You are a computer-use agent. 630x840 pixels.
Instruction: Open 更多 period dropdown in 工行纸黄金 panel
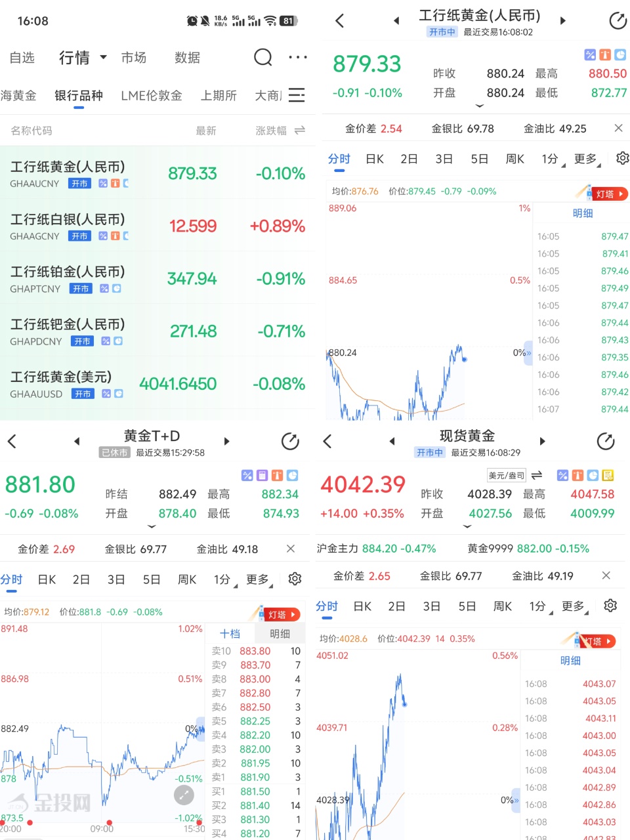(x=587, y=159)
